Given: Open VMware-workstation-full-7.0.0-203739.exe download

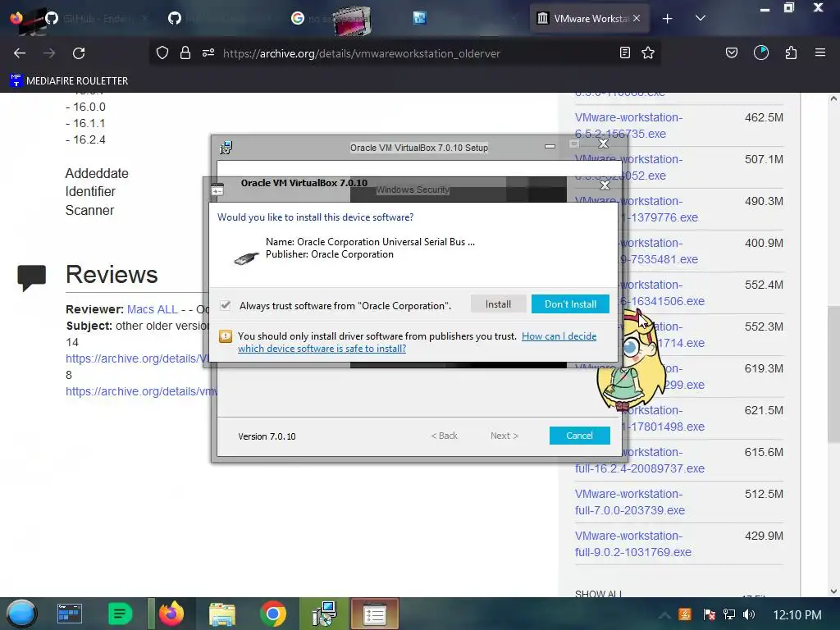Looking at the screenshot, I should 630,502.
